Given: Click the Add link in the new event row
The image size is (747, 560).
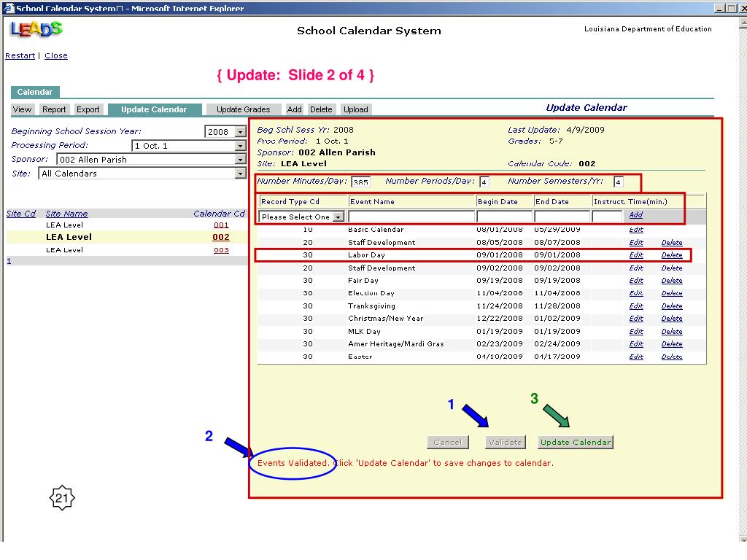Looking at the screenshot, I should 635,215.
